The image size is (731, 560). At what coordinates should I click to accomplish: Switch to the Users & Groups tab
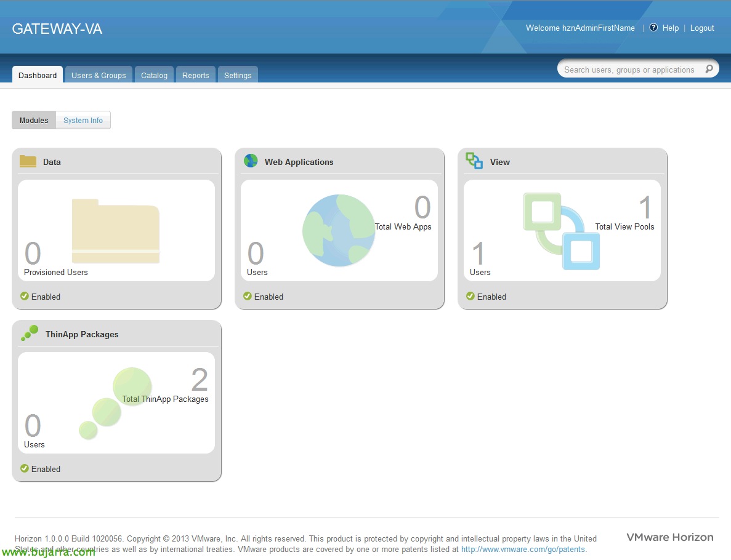99,75
